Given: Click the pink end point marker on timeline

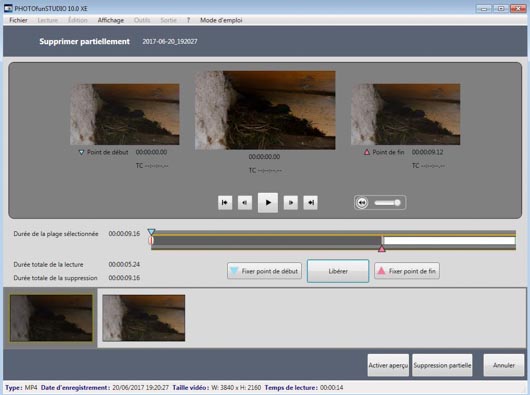Looking at the screenshot, I should 382,249.
